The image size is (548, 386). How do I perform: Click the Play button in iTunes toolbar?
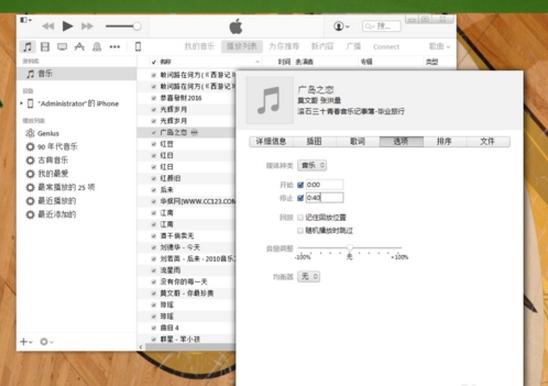tap(67, 26)
